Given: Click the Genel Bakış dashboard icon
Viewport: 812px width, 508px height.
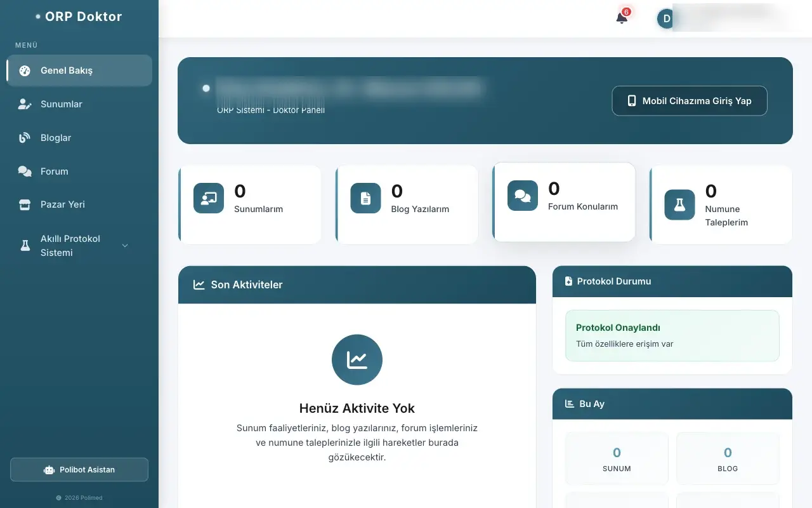Looking at the screenshot, I should point(25,70).
